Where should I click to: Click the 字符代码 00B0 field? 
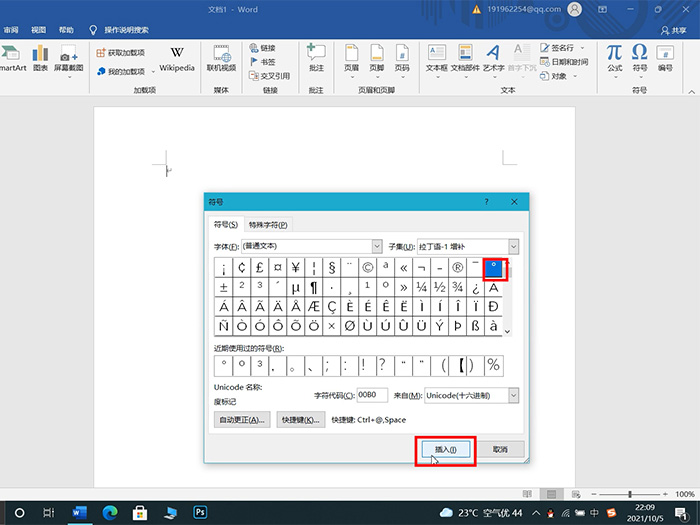click(372, 395)
